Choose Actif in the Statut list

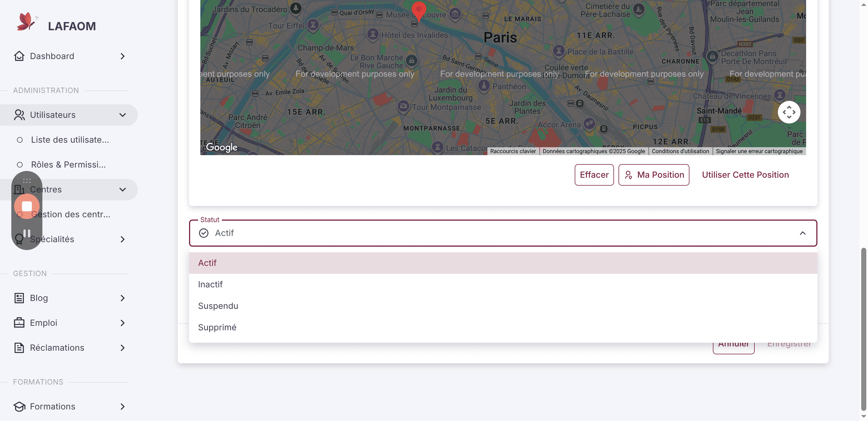(503, 263)
